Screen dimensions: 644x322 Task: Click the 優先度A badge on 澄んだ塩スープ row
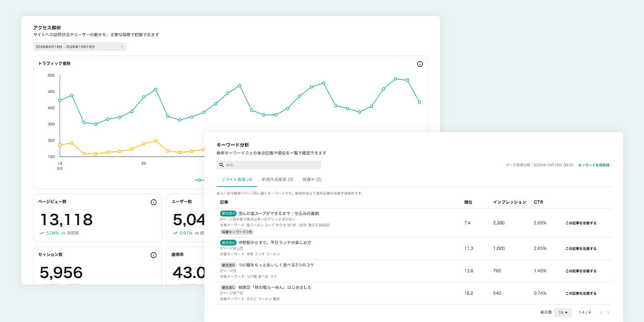click(x=228, y=213)
